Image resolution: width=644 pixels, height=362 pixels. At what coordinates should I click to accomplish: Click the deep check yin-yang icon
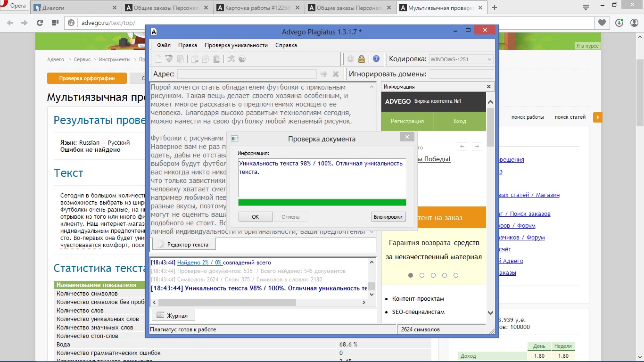(x=242, y=59)
